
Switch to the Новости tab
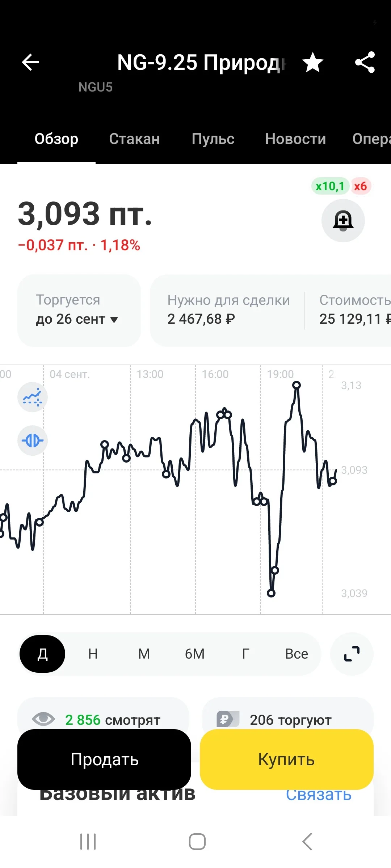(x=295, y=139)
